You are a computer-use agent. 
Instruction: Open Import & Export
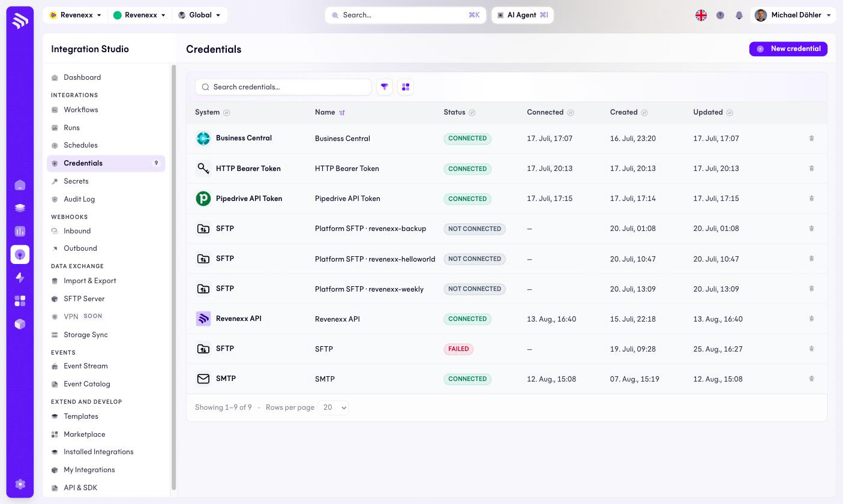(x=90, y=281)
